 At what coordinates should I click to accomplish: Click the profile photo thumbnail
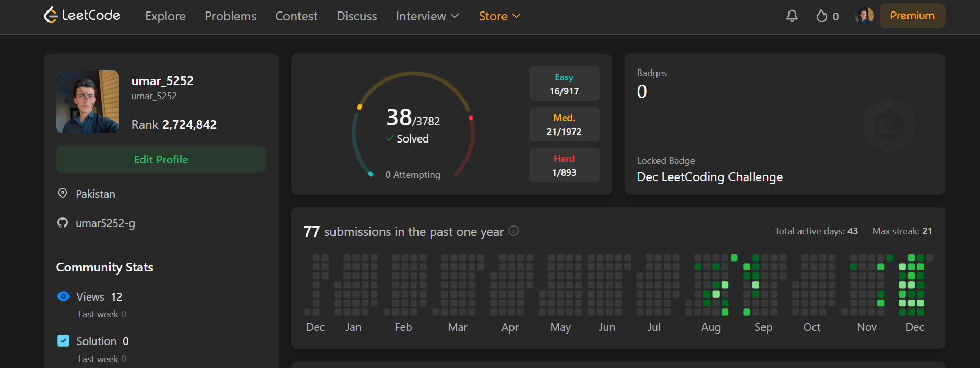88,102
